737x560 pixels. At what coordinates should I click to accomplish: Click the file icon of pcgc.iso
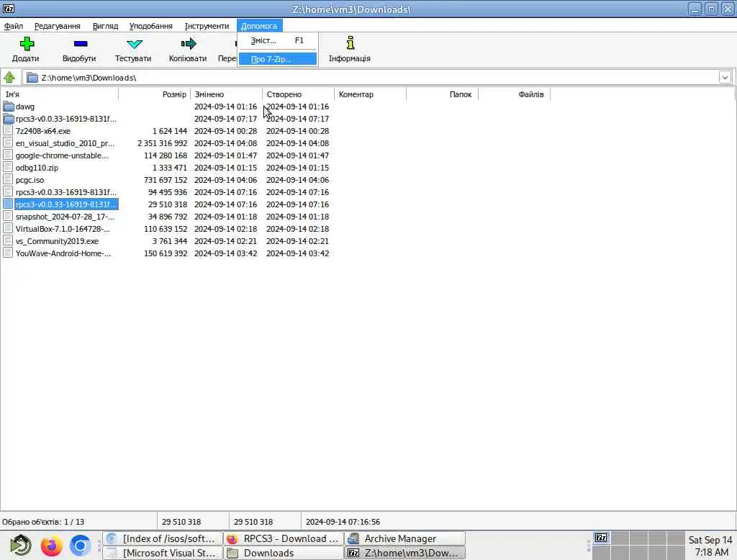coord(8,180)
